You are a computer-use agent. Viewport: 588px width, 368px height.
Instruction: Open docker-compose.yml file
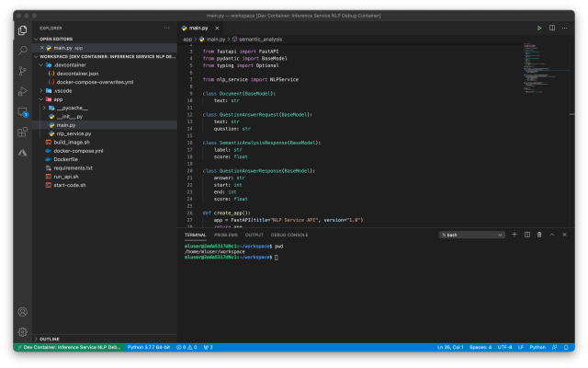click(78, 151)
